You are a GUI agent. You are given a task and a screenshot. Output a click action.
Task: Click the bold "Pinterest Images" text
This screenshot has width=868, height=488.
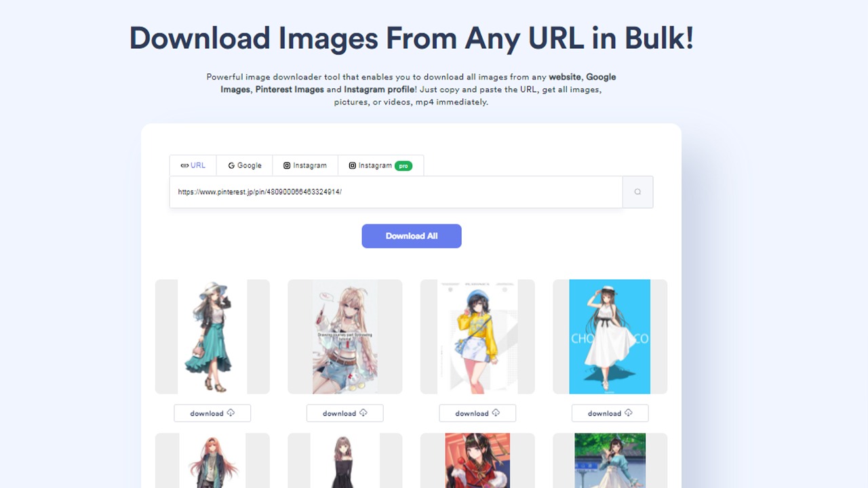point(290,89)
